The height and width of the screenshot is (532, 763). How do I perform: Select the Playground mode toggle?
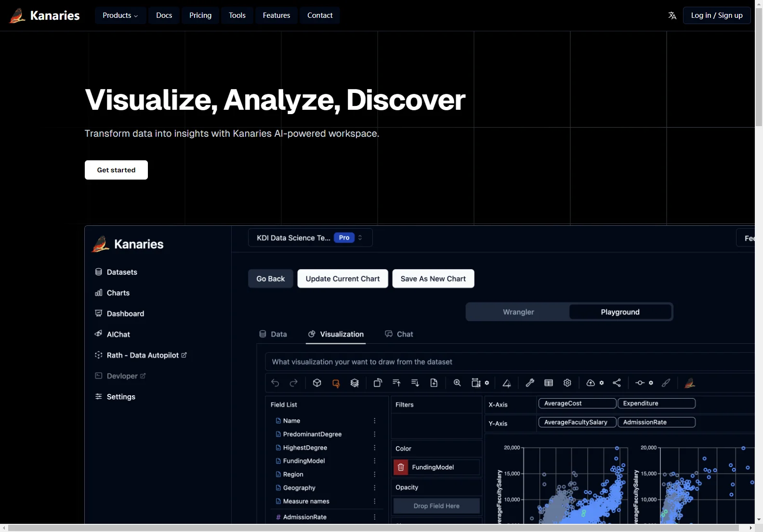click(620, 312)
